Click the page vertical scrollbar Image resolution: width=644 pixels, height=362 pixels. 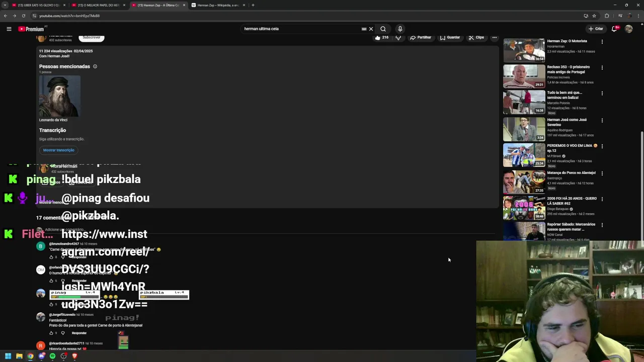[x=642, y=186]
